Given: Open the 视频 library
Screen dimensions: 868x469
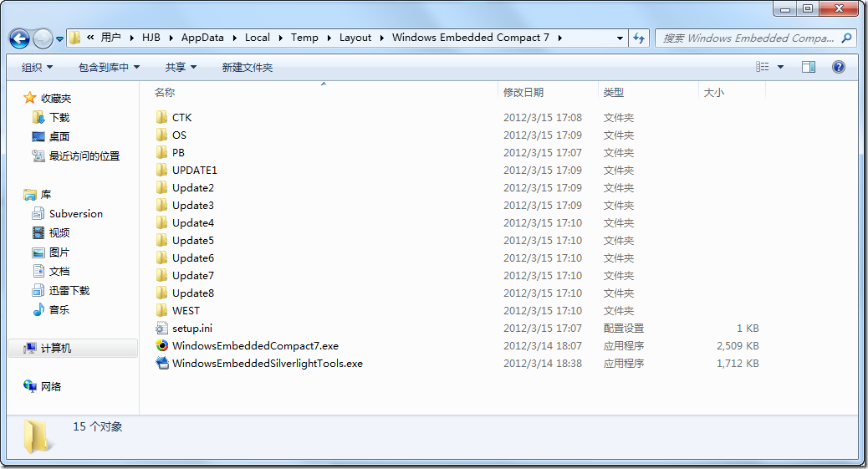Looking at the screenshot, I should (59, 232).
